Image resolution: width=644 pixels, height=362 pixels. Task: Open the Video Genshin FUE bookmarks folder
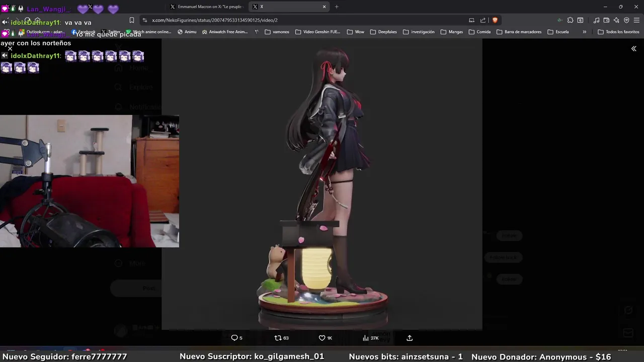(x=318, y=32)
